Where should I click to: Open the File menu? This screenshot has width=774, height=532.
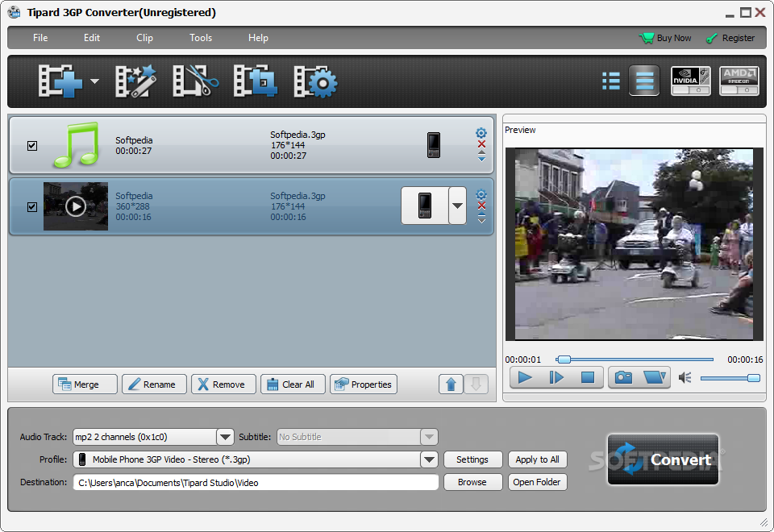point(40,38)
